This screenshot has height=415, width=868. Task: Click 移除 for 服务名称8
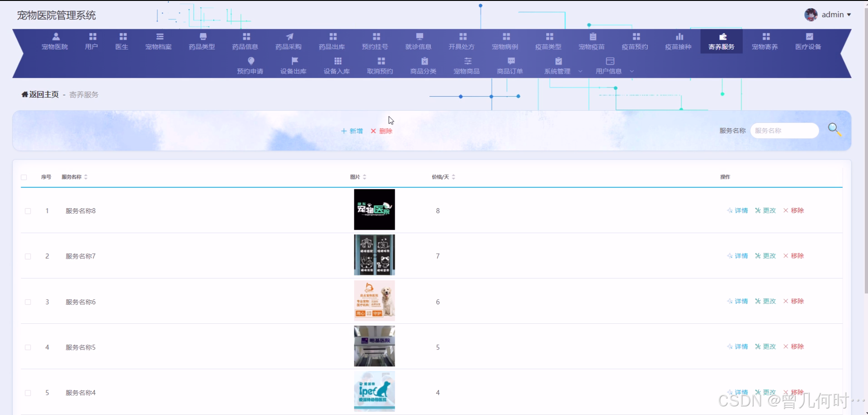tap(794, 210)
